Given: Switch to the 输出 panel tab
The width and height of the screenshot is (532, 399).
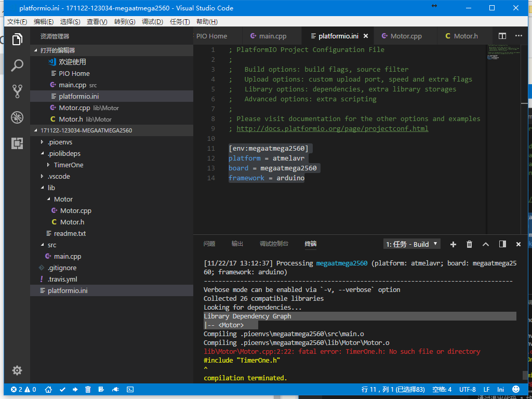Looking at the screenshot, I should coord(237,244).
